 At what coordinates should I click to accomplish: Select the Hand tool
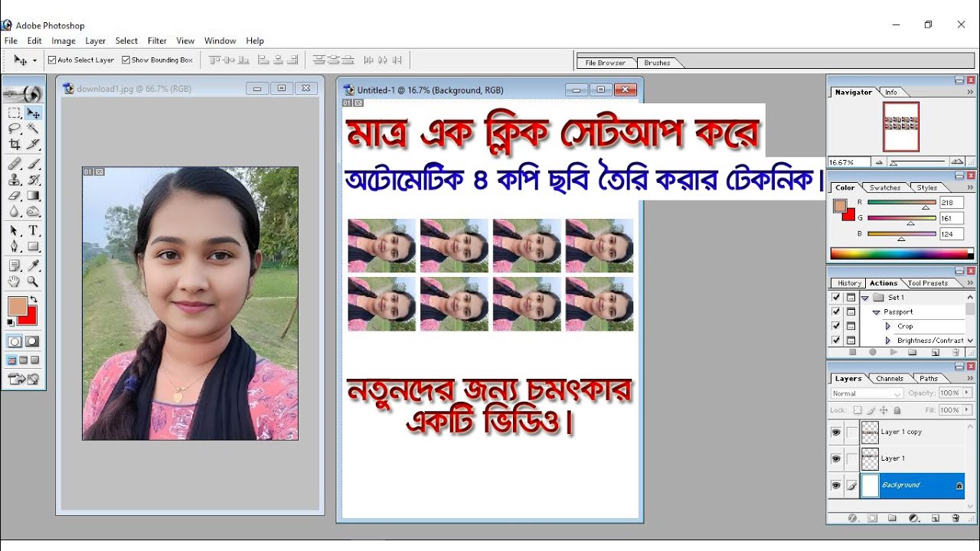15,282
